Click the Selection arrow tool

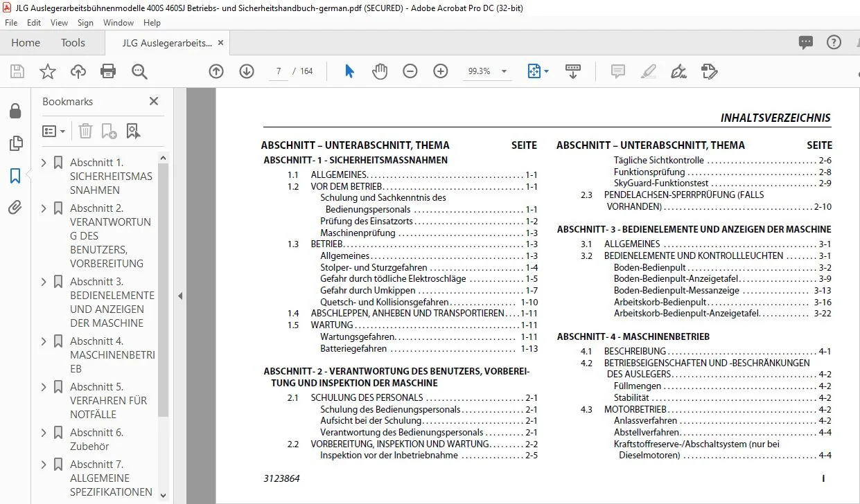pos(349,71)
